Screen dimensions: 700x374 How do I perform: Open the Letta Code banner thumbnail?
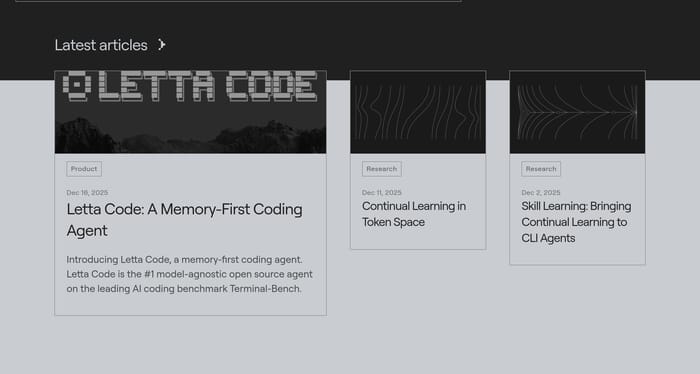(191, 112)
